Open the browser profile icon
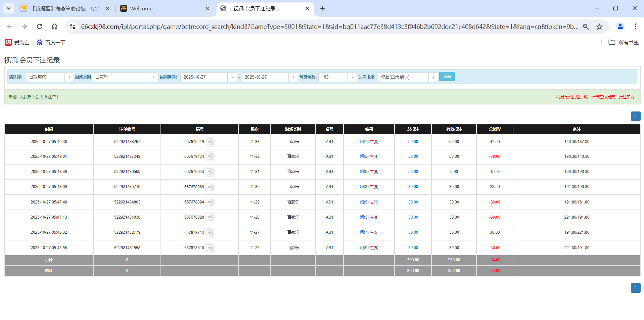Image resolution: width=644 pixels, height=320 pixels. coord(620,27)
